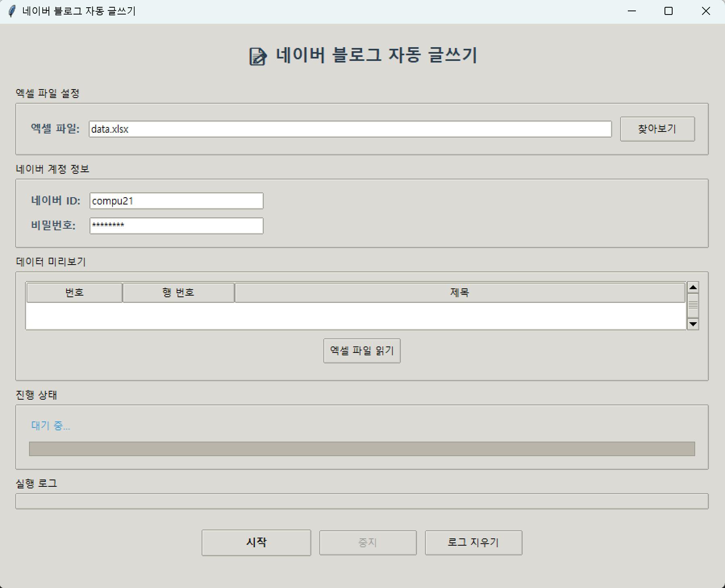The image size is (725, 588).
Task: Click the disabled 중지 stop button
Action: click(x=368, y=542)
